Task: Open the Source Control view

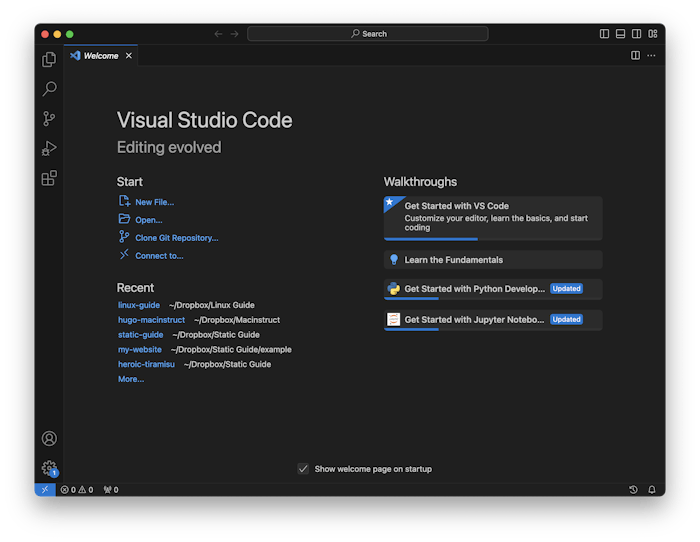Action: pyautogui.click(x=49, y=119)
